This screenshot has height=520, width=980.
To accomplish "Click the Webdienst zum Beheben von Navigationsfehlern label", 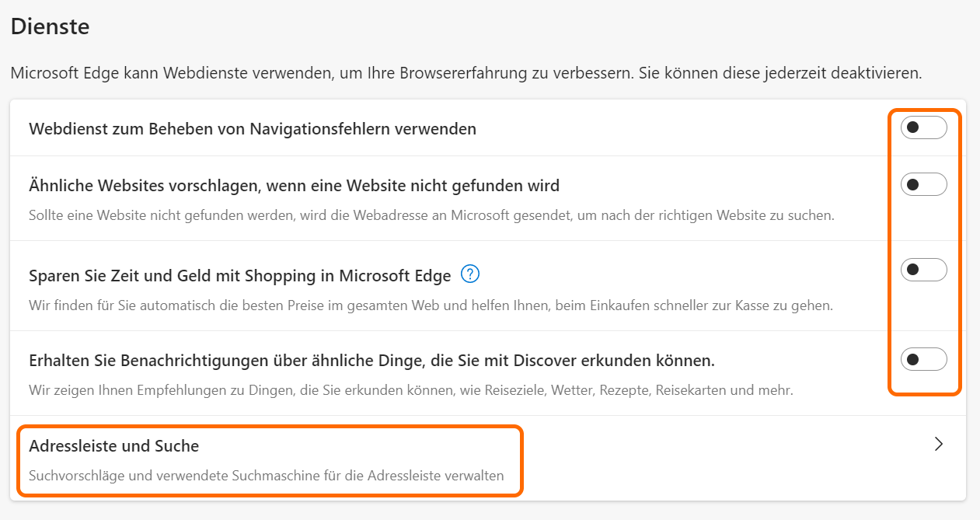I will [x=252, y=129].
